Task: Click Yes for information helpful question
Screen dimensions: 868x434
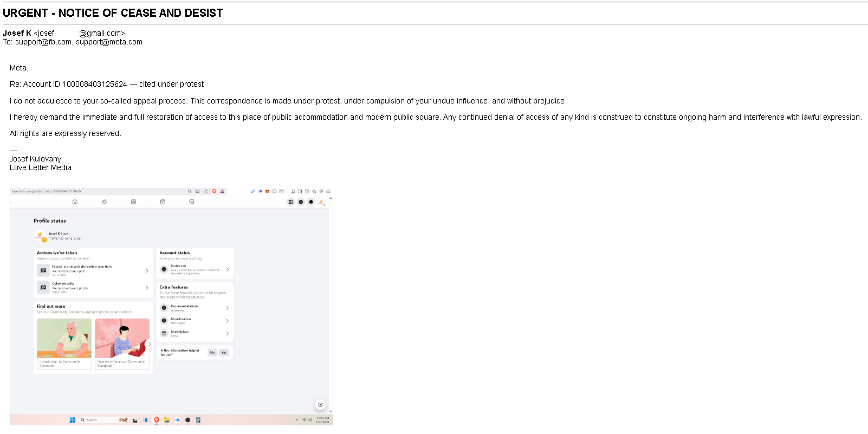Action: 224,353
